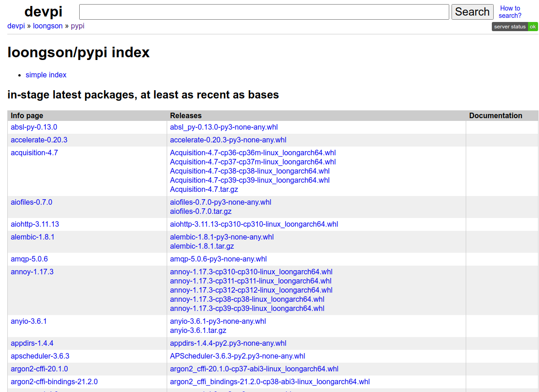Open amqp-5.0.6 info page
Viewport: 539px width, 392px height.
click(x=29, y=259)
